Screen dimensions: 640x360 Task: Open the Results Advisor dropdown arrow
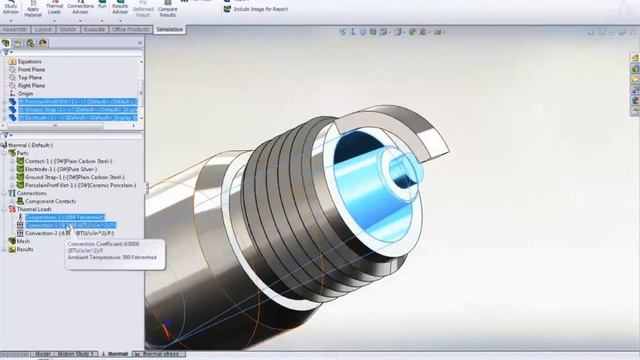pos(120,20)
